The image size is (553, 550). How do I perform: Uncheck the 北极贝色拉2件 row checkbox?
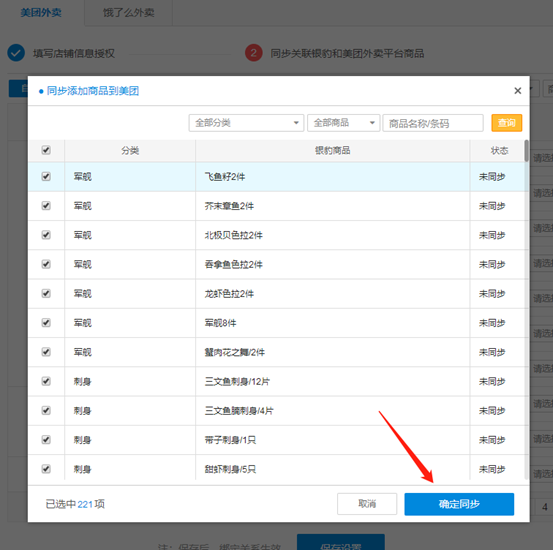[x=46, y=235]
